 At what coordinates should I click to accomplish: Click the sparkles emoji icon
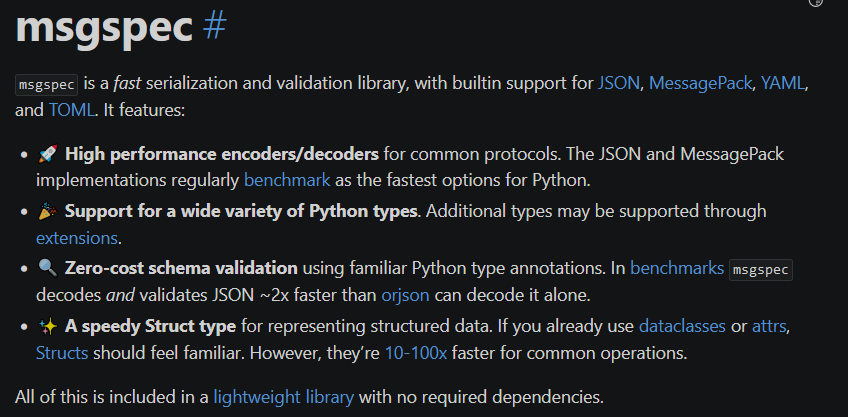click(x=46, y=326)
